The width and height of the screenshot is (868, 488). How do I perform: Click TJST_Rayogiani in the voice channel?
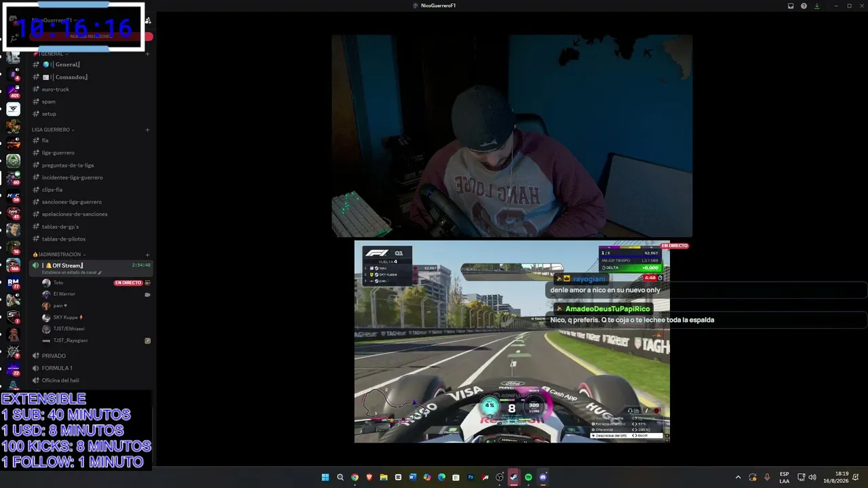tap(71, 340)
